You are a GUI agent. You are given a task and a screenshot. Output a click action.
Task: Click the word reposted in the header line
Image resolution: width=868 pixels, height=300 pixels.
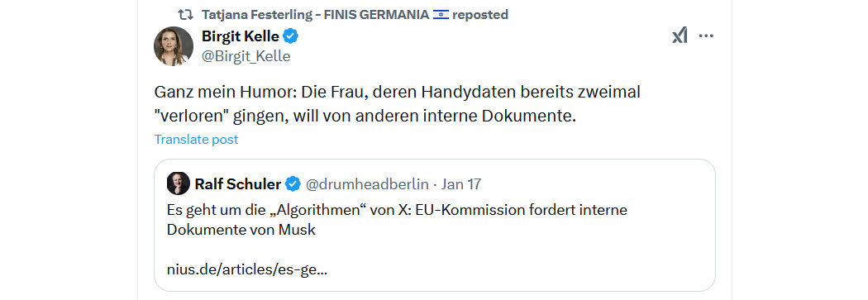480,14
